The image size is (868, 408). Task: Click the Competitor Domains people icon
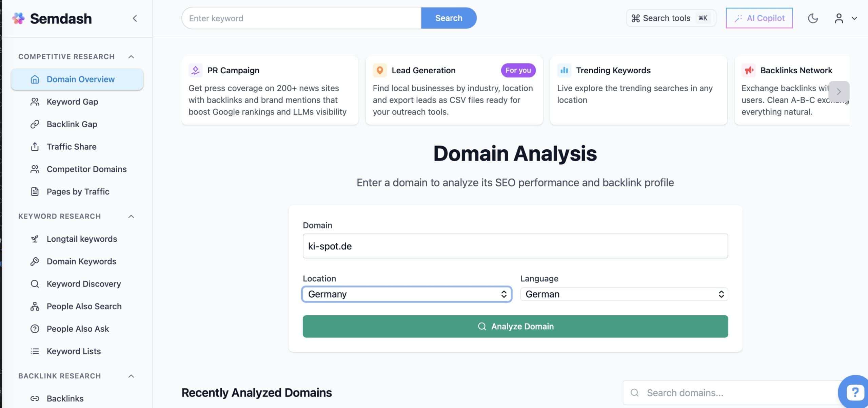tap(35, 169)
